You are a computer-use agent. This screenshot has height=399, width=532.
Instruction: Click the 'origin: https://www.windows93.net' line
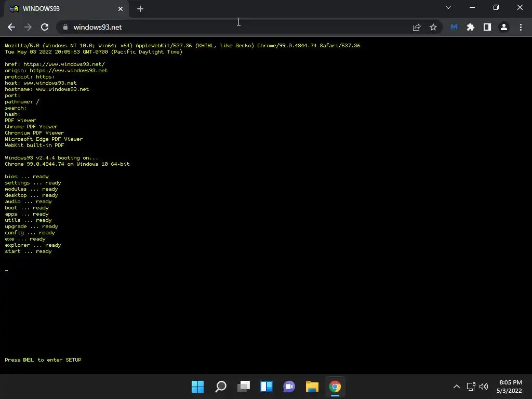coord(56,71)
